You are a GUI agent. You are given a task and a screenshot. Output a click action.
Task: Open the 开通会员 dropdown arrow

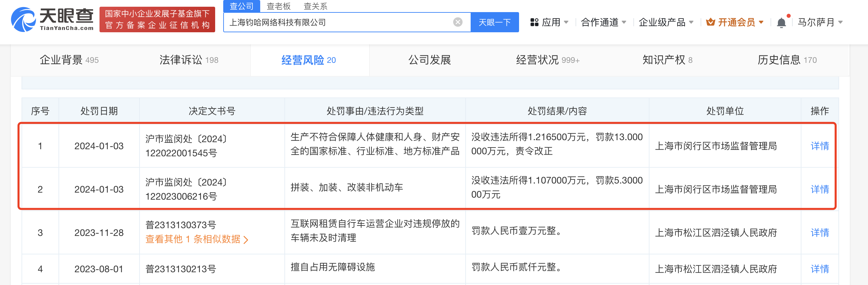761,23
